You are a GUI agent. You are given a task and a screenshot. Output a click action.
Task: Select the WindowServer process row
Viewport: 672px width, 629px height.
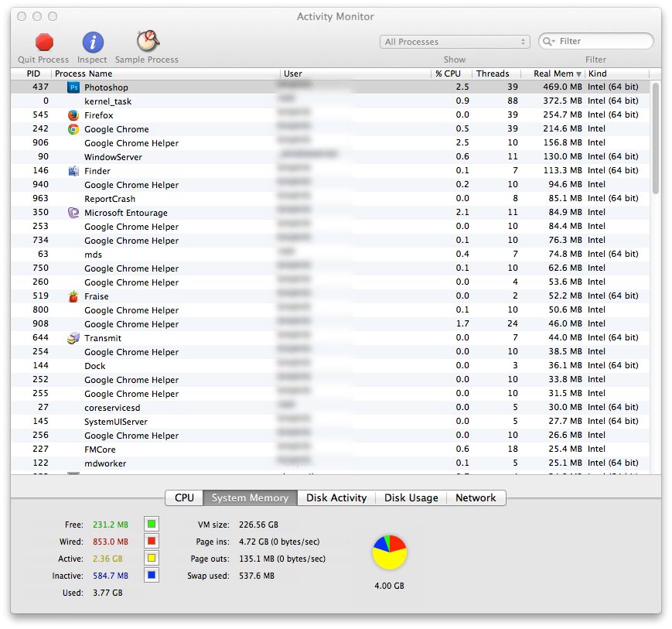(x=330, y=157)
